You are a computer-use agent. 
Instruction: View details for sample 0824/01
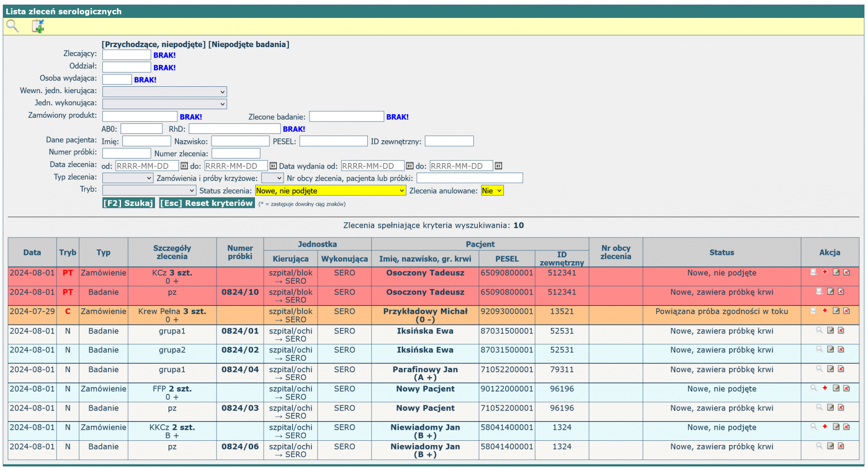click(x=819, y=330)
